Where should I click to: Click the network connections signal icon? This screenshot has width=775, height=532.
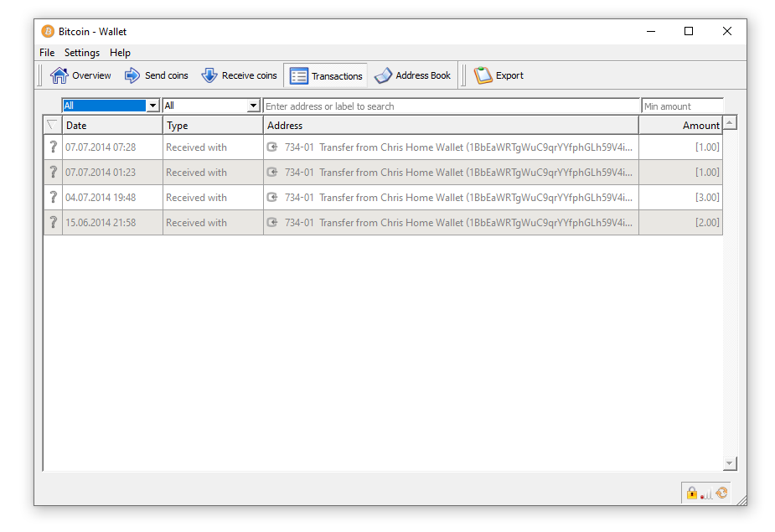[x=706, y=494]
